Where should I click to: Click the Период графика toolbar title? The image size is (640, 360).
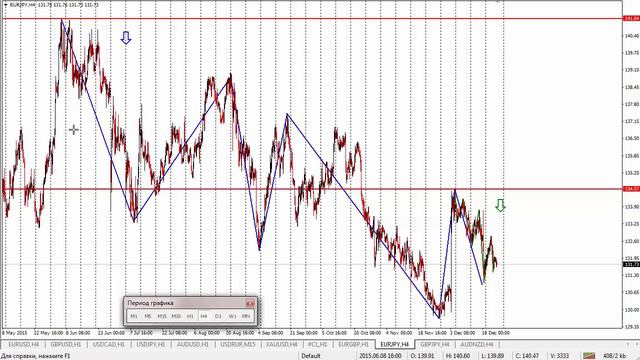pos(150,303)
